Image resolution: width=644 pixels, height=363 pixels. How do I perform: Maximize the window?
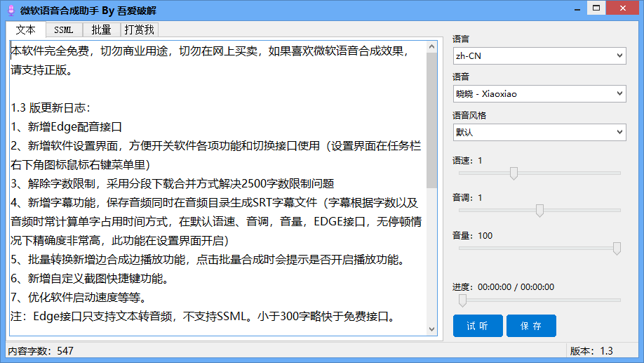[x=596, y=8]
